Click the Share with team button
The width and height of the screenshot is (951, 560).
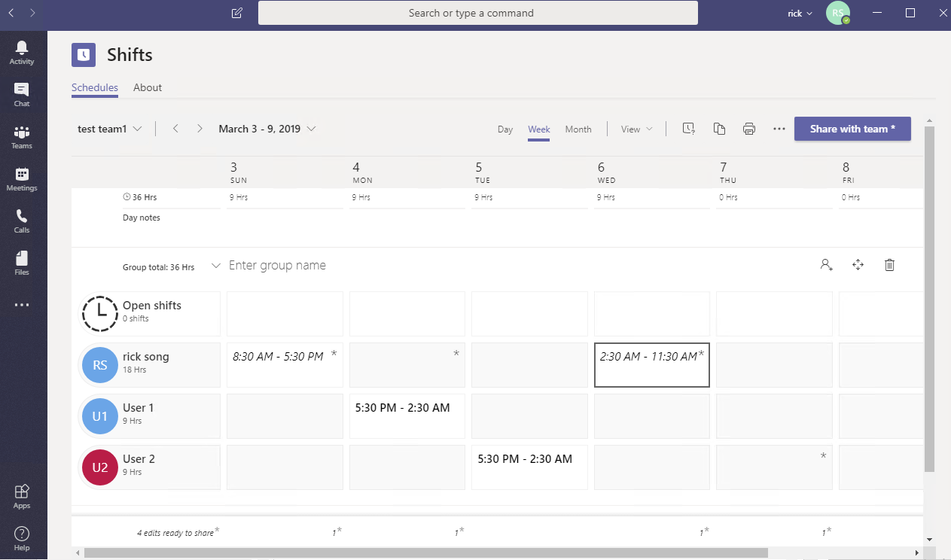tap(852, 129)
